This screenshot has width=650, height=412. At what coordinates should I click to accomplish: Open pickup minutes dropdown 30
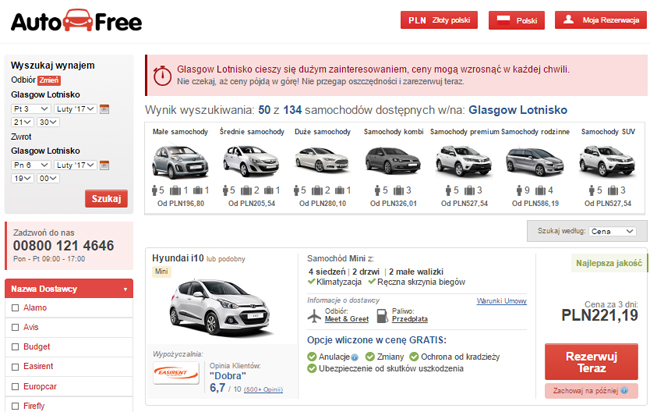(48, 122)
